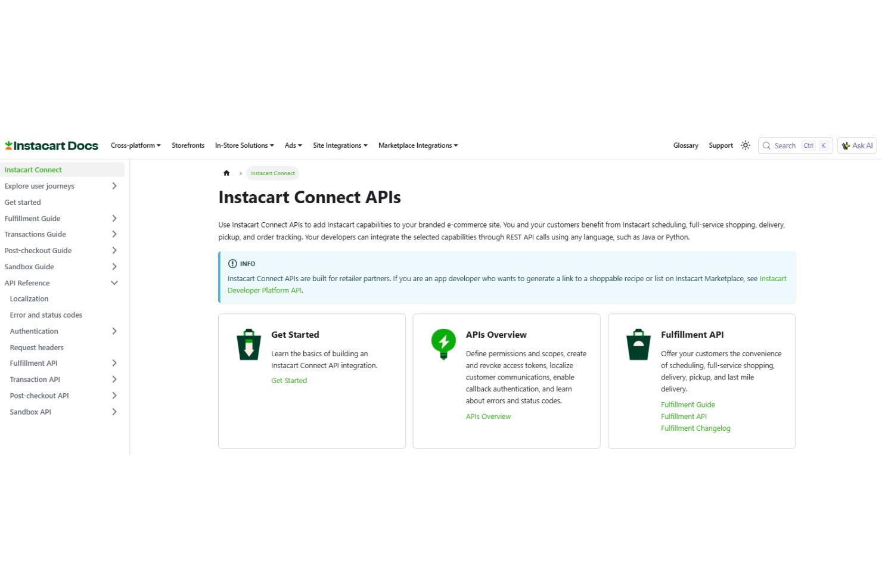Select Instacart Connect in sidebar

[x=62, y=170]
